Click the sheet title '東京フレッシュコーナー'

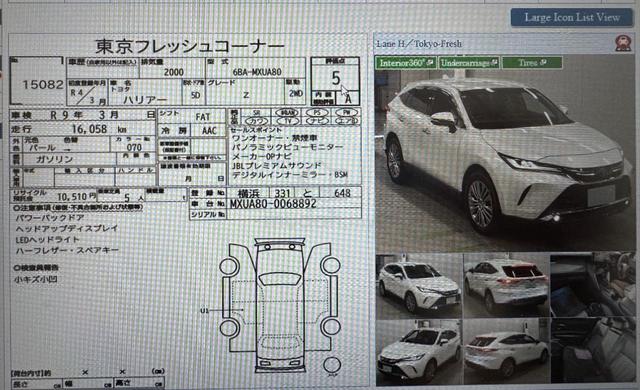click(x=189, y=46)
